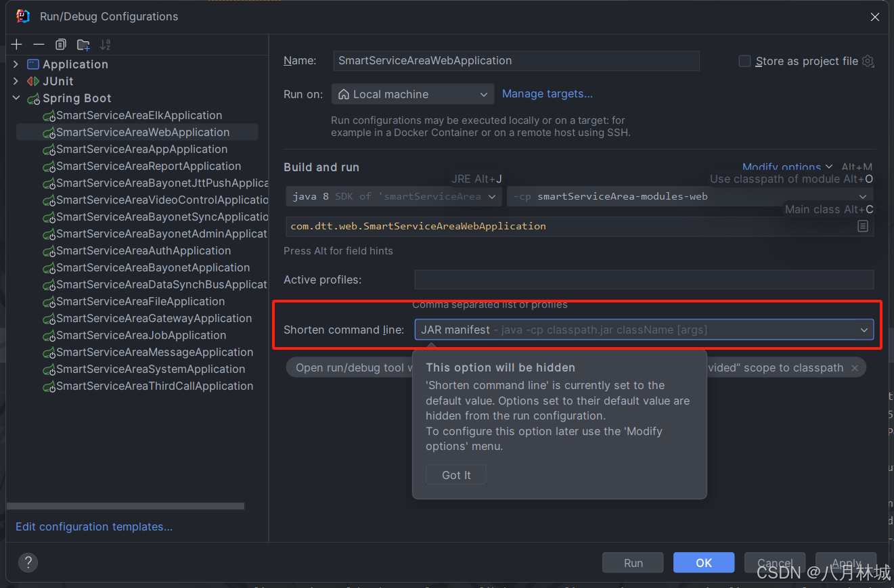
Task: Open the Modify options menu
Action: tap(787, 167)
